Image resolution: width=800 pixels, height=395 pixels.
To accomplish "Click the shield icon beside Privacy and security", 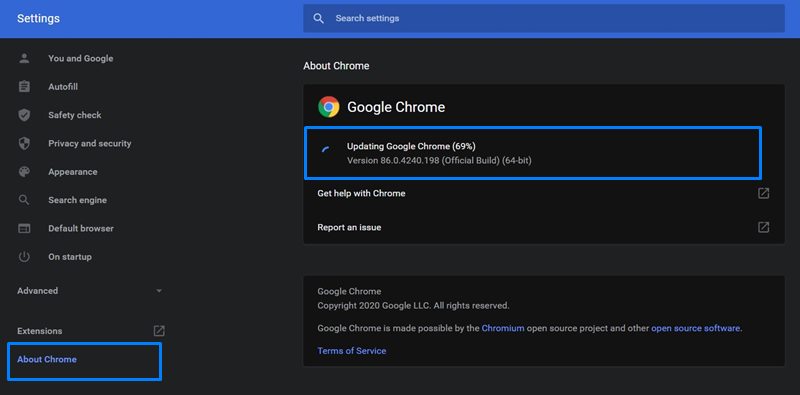I will [24, 143].
